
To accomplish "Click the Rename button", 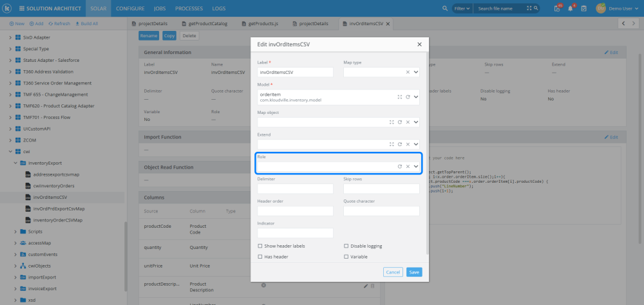I will 149,36.
